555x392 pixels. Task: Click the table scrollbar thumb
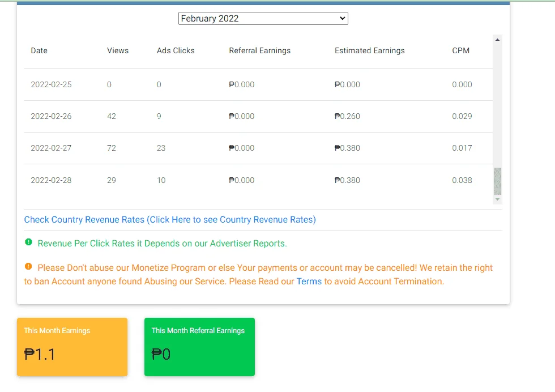[x=497, y=181]
